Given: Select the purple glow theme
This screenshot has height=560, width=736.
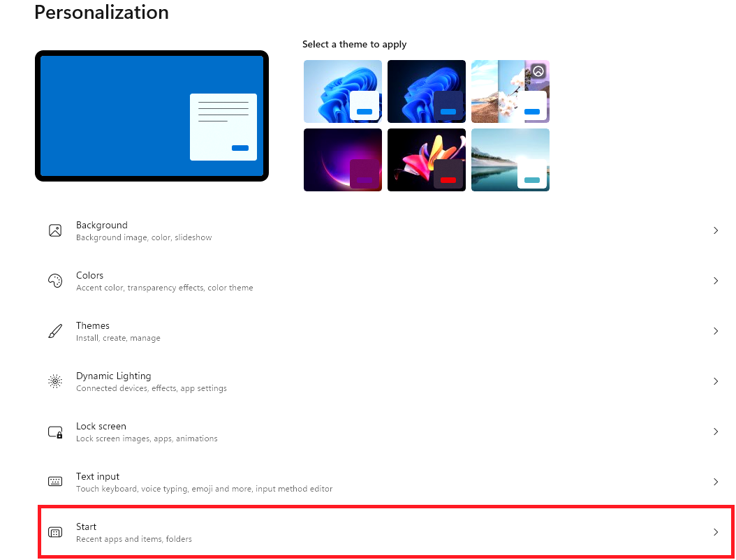Looking at the screenshot, I should click(x=342, y=159).
